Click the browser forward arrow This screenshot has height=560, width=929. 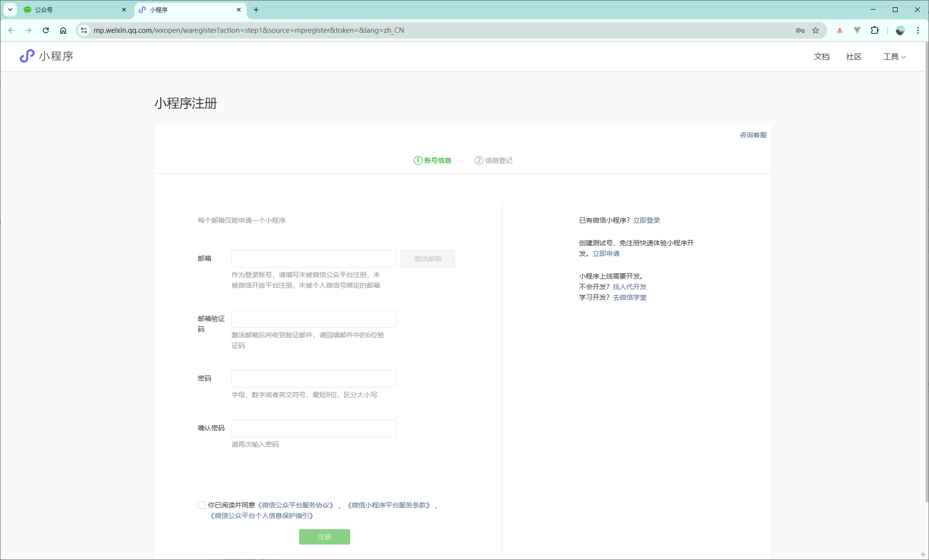click(28, 30)
